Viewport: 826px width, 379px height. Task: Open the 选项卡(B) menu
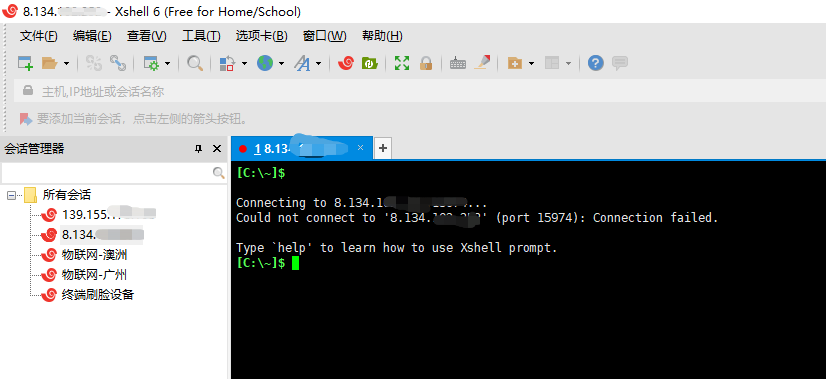tap(261, 36)
